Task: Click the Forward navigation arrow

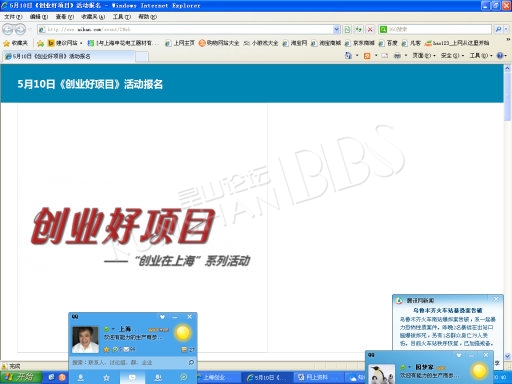Action: 20,30
